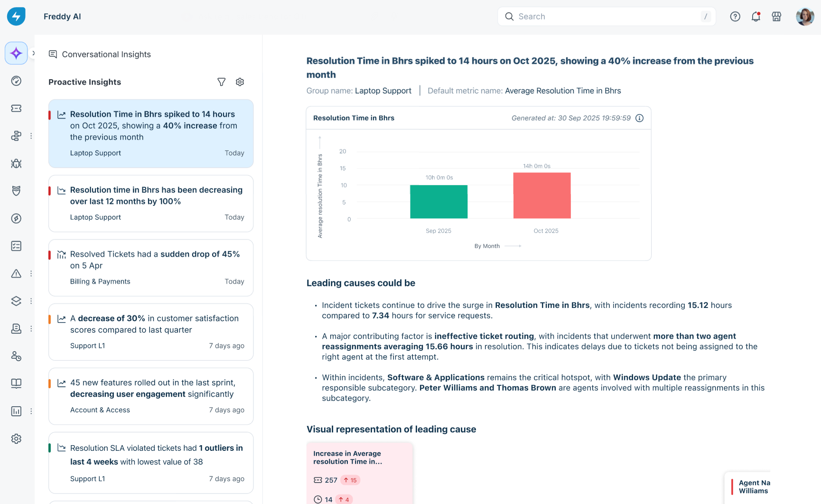Screen dimensions: 821x504
Task: Select Resolved Tickets sudden drop of 45% insight
Action: [151, 268]
